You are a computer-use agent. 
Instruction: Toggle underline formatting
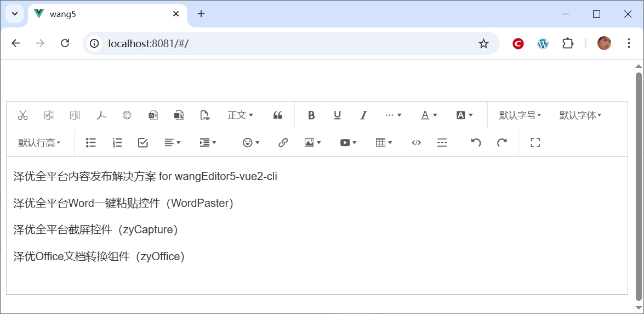pos(337,115)
